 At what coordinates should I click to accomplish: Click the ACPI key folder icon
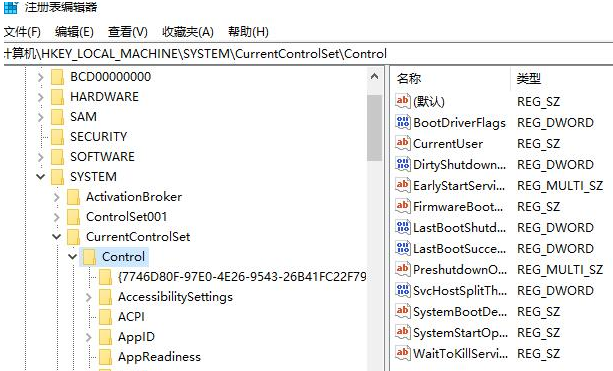(x=106, y=317)
